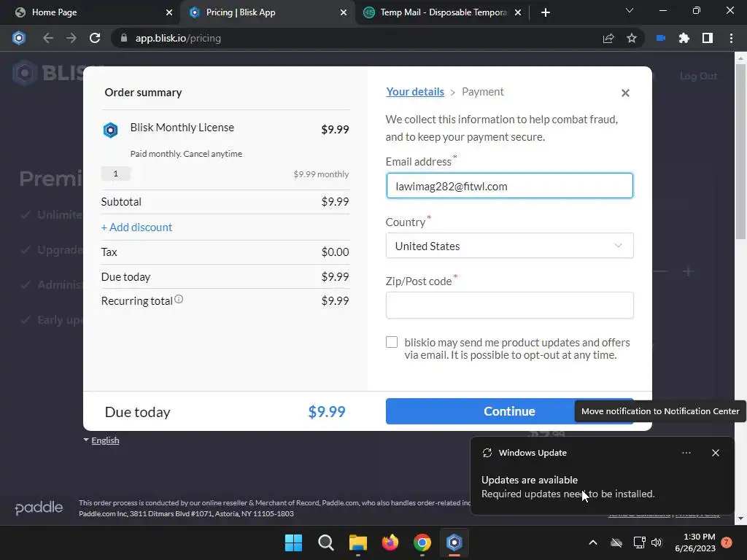Click the license quantity field
Image resolution: width=747 pixels, height=560 pixels.
coord(116,174)
